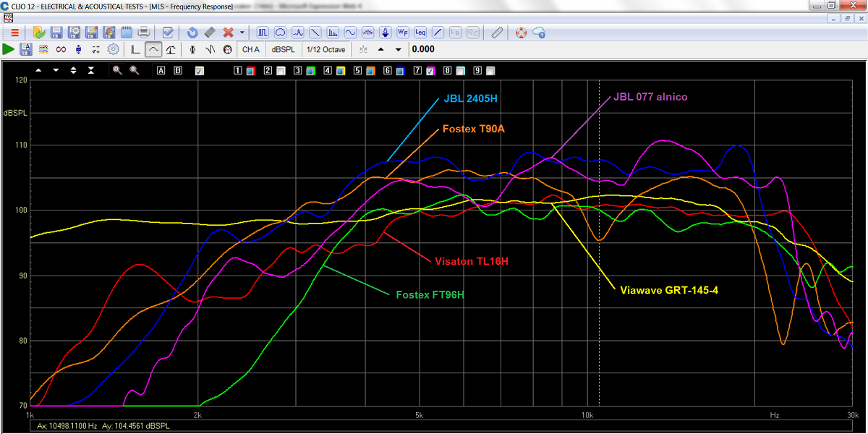Toggle the main curve checkbox beside B
Viewport: 868px width, 434px height.
pos(200,71)
